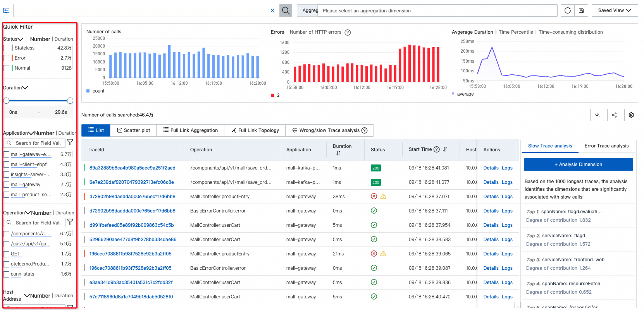The image size is (644, 310).
Task: Check the Error status checkbox
Action: click(6, 58)
